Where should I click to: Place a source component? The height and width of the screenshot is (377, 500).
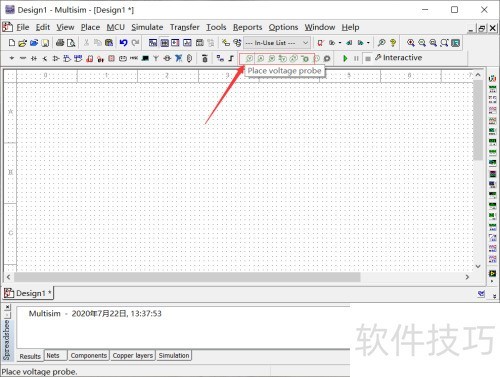pos(12,58)
